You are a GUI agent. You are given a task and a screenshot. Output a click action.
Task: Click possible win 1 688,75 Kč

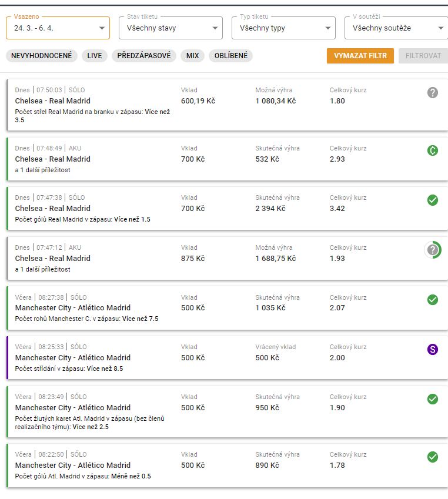click(x=275, y=258)
